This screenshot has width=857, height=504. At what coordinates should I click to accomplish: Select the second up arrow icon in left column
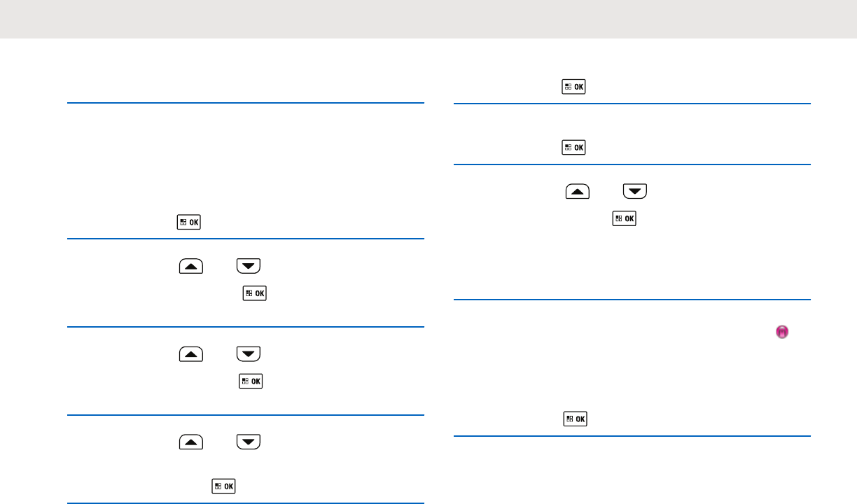(191, 353)
